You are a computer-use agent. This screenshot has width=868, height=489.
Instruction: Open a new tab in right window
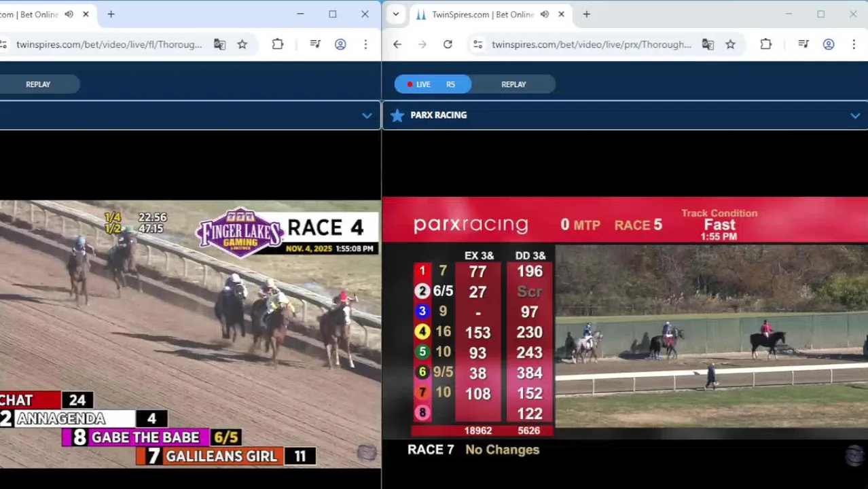[x=586, y=14]
